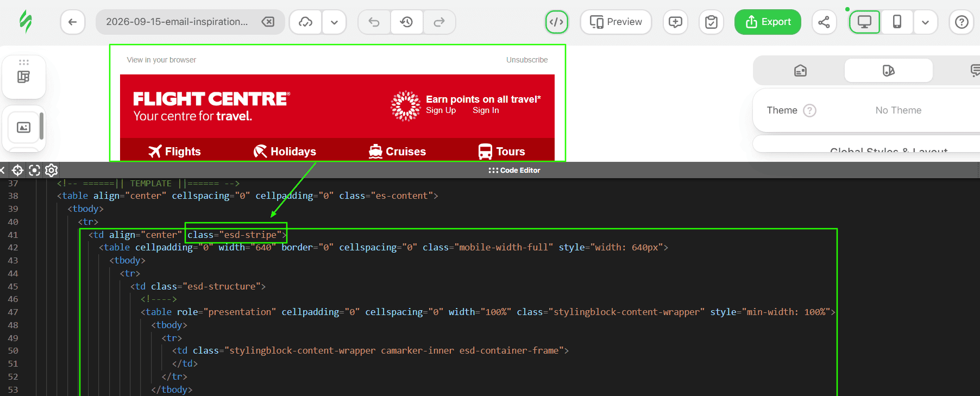Open code editor settings gear

(x=52, y=170)
